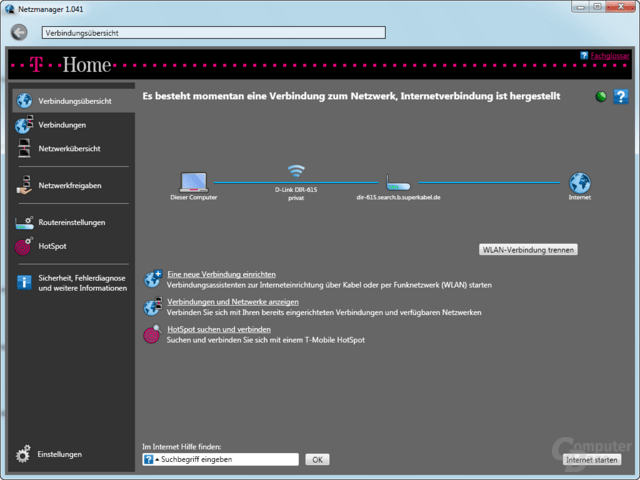Open Sicherheit, Fehlerdiagnose und weitere Informationen

82,283
